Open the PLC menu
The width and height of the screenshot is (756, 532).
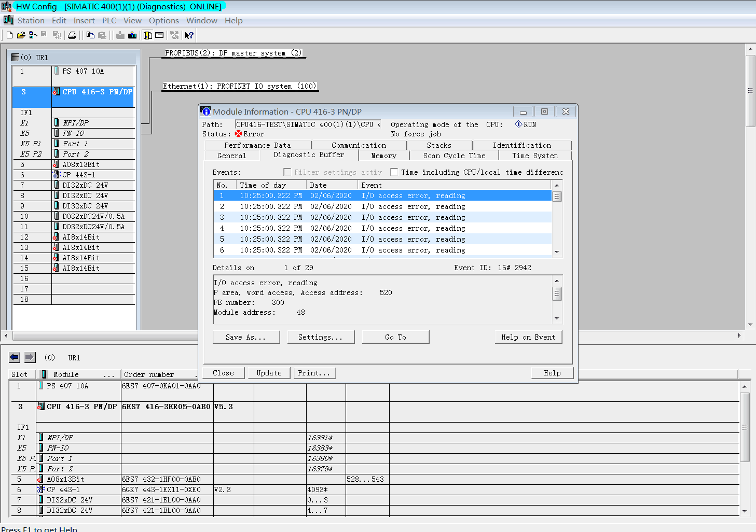coord(109,21)
